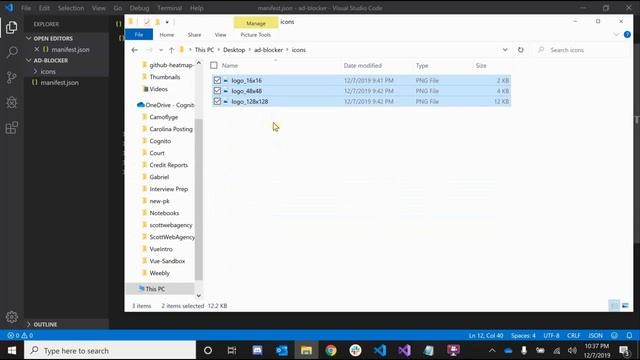Click the Desktop breadcrumb in address bar
Image resolution: width=640 pixels, height=360 pixels.
234,50
